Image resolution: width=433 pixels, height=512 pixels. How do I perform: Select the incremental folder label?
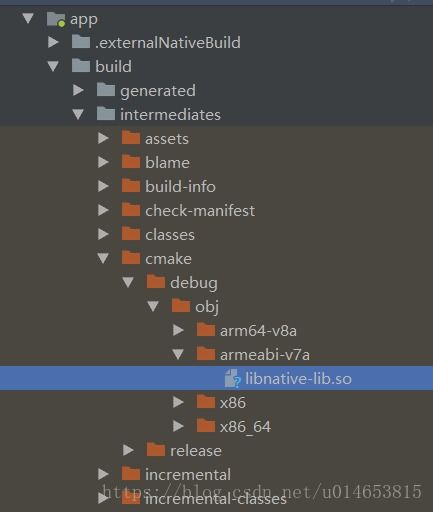(188, 474)
